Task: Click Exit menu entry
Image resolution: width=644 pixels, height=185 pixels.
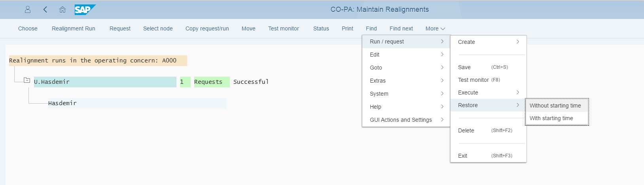Action: tap(462, 156)
